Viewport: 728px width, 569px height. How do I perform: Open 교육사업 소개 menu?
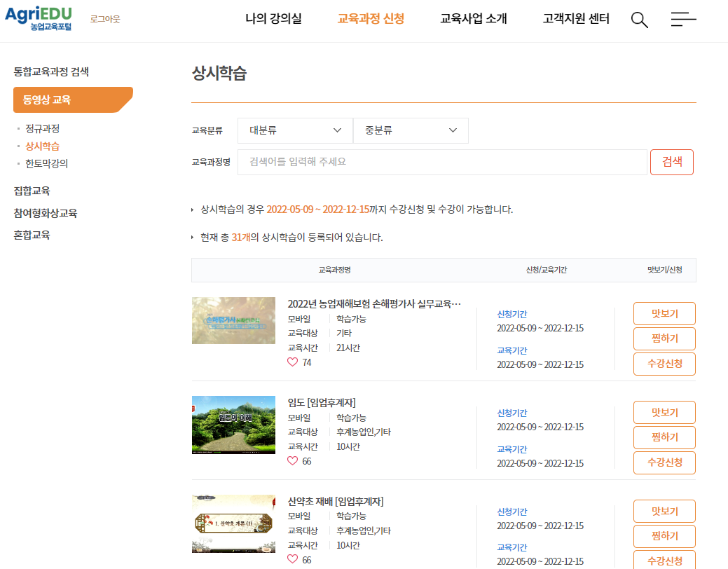[474, 19]
